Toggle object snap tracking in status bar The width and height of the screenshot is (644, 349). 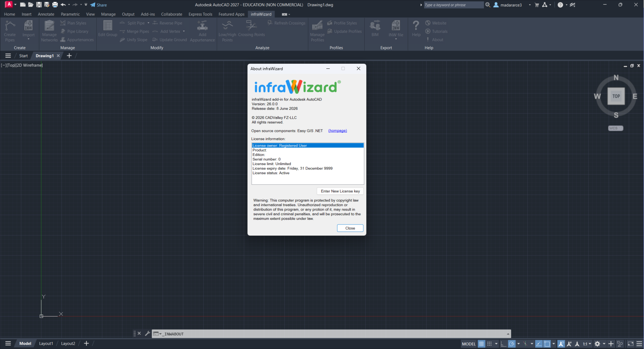point(539,344)
